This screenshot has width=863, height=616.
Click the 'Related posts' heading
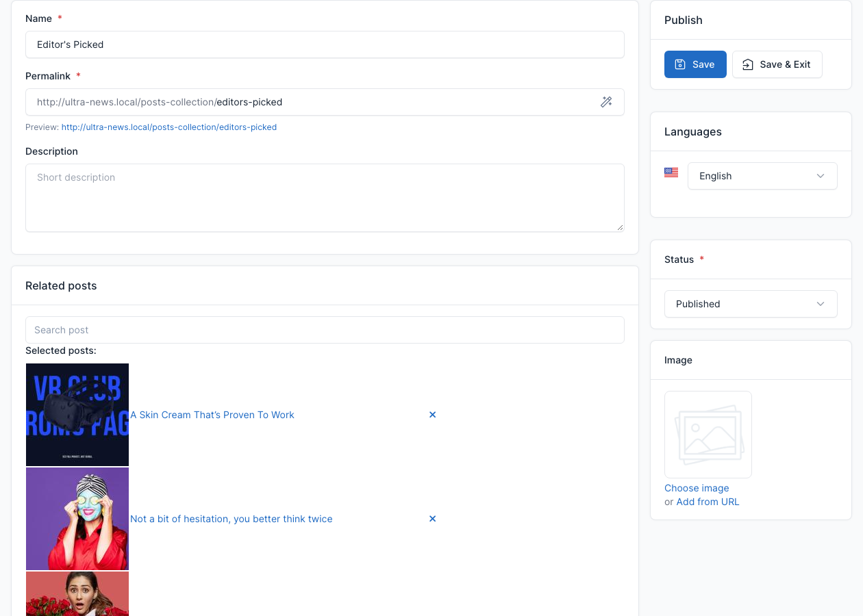pyautogui.click(x=61, y=285)
